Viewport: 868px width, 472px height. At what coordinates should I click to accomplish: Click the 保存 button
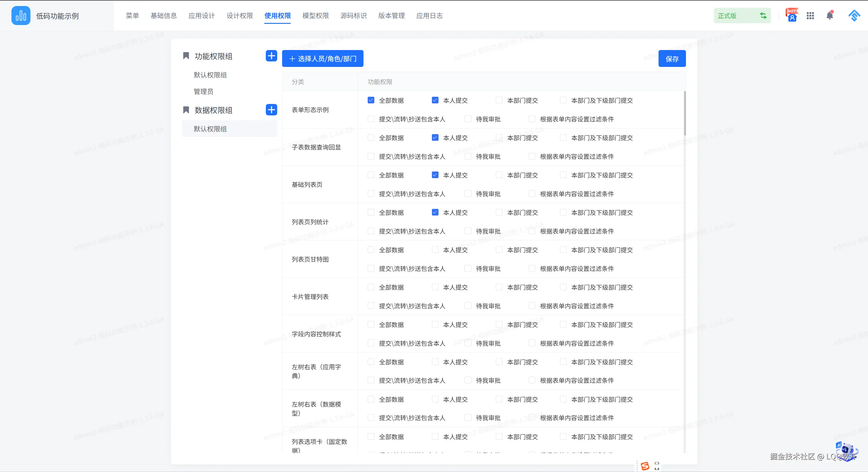(x=671, y=59)
